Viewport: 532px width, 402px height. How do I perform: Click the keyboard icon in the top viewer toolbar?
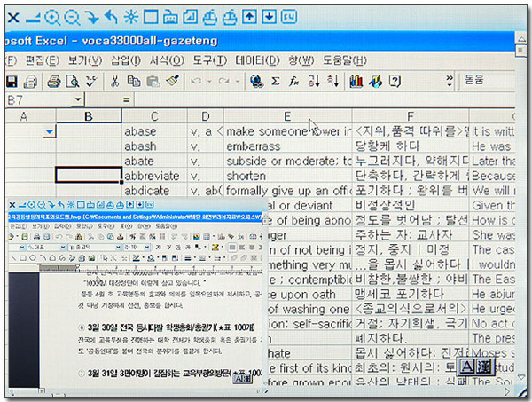(170, 17)
